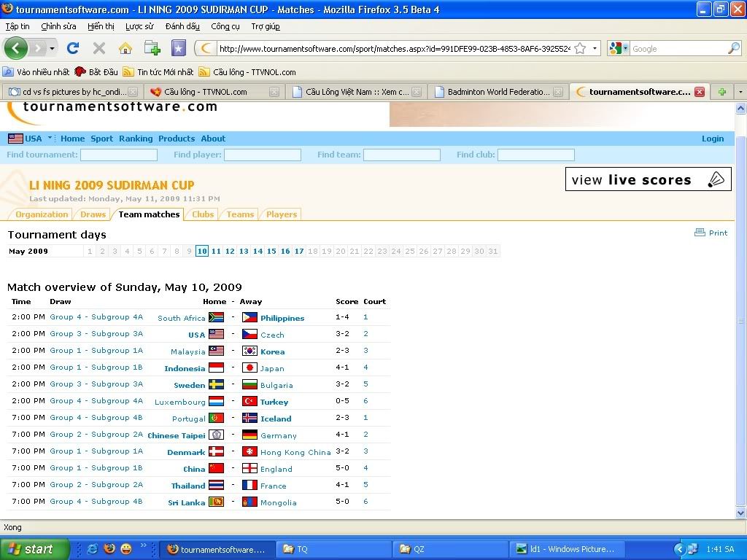
Task: Switch to the TQ folder taskbar window
Action: tap(334, 549)
